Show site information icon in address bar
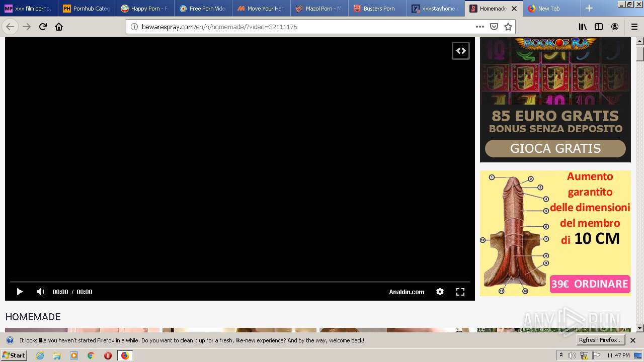This screenshot has width=644, height=362. pyautogui.click(x=134, y=27)
